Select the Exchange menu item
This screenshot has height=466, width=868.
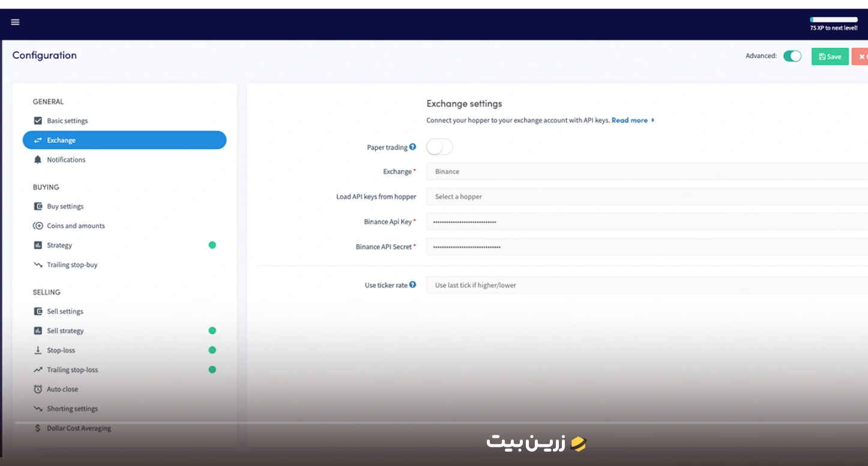124,141
